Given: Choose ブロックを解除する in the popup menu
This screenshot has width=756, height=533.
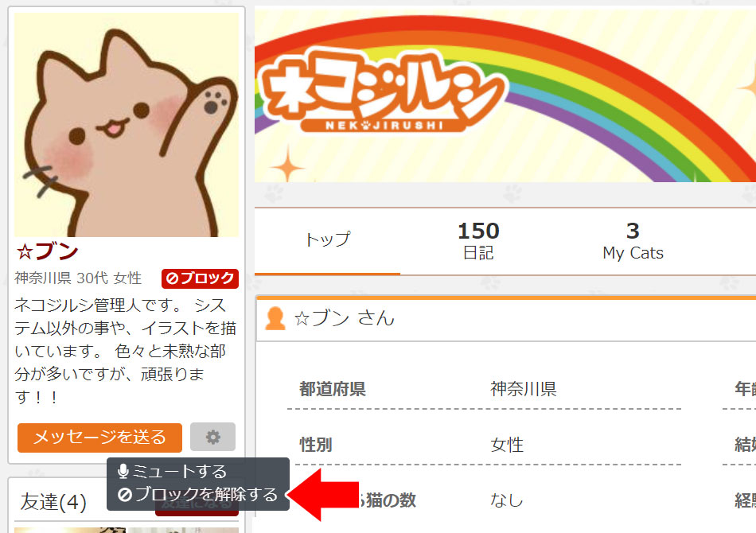Looking at the screenshot, I should point(197,494).
